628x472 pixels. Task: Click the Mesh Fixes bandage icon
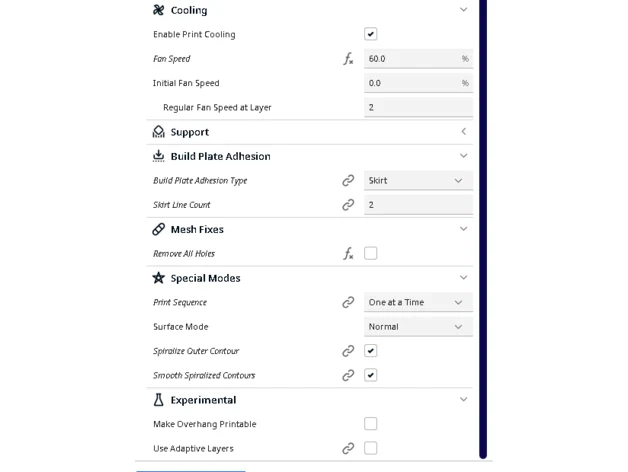point(159,229)
